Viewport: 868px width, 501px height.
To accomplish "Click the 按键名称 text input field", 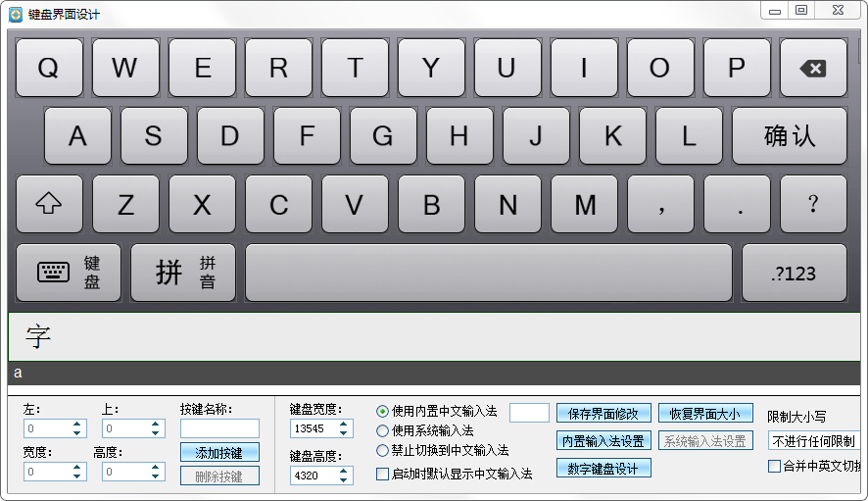I will [219, 428].
